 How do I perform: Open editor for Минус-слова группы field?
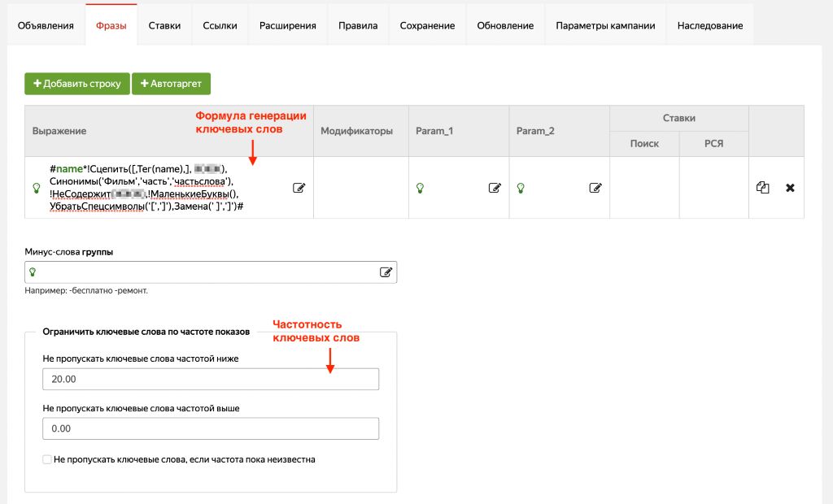click(386, 272)
